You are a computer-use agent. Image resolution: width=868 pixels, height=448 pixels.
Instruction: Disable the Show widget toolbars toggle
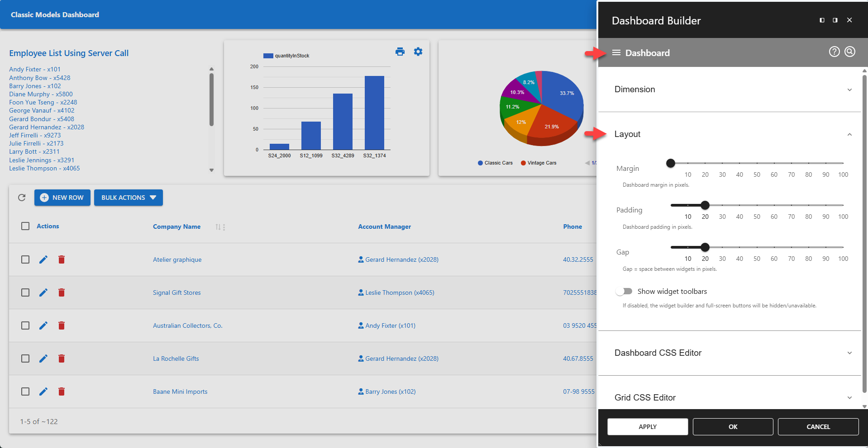624,291
